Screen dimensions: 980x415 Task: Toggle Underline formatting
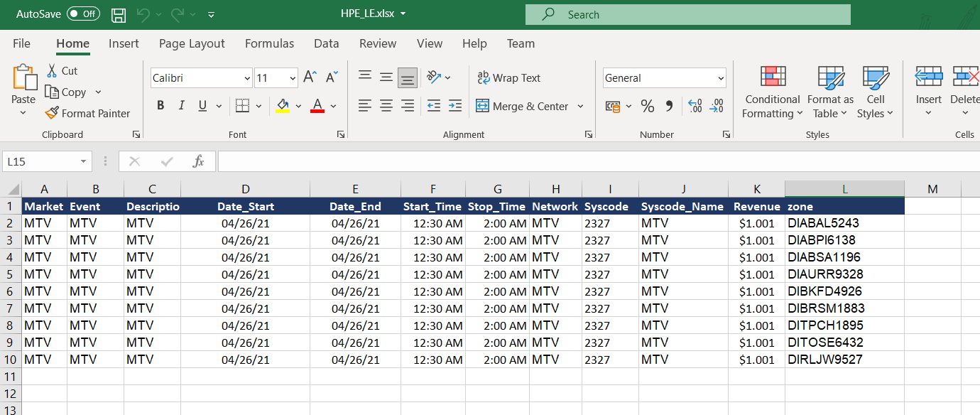click(x=202, y=106)
